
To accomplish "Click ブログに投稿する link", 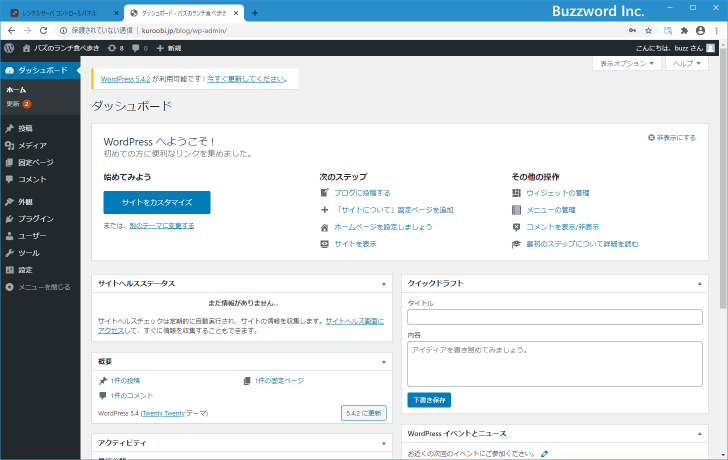I will (x=362, y=193).
